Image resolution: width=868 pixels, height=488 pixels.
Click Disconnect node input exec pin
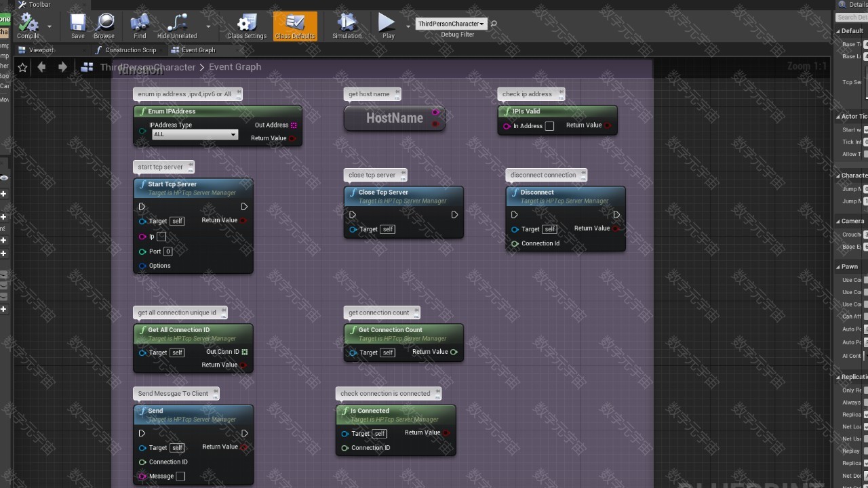pos(514,215)
